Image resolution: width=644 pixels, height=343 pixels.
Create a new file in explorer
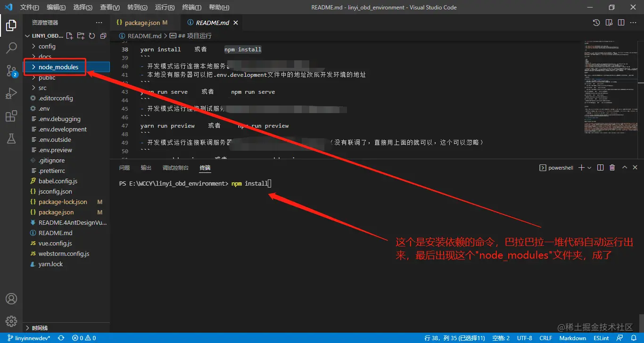tap(69, 36)
